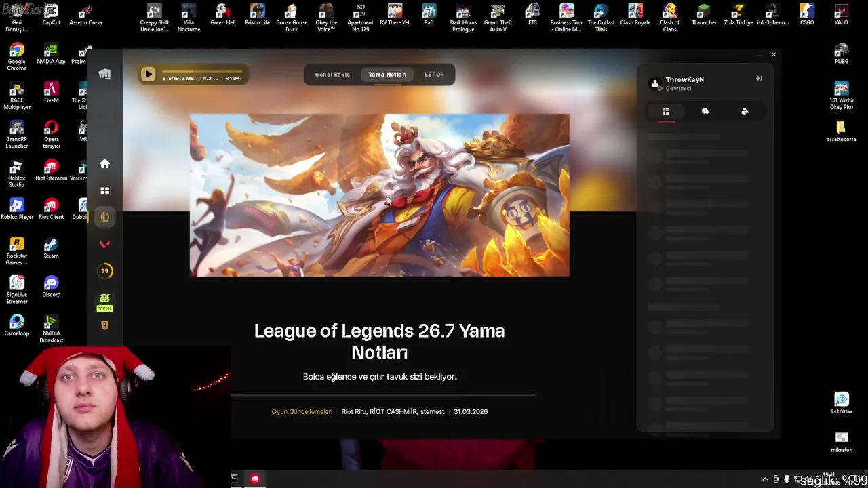Open the add friend tab
The image size is (868, 488).
(745, 111)
